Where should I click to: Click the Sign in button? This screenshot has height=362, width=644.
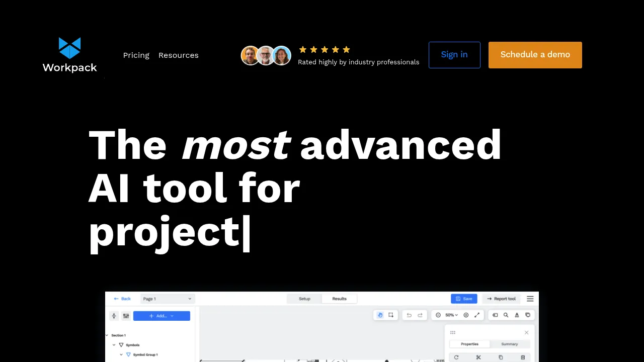point(454,55)
